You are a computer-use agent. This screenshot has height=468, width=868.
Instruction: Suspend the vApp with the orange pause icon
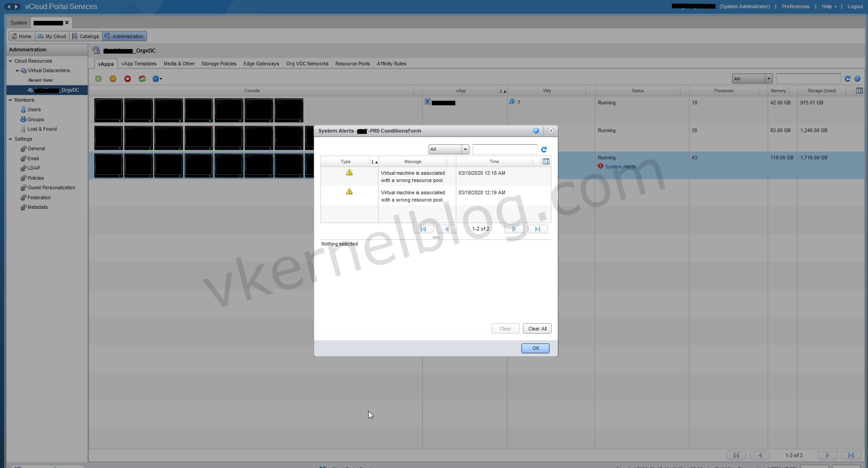point(113,79)
